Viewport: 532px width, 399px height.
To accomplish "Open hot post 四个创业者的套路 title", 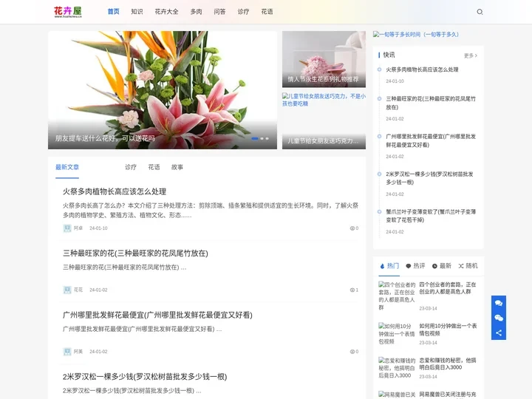I will pos(448,288).
